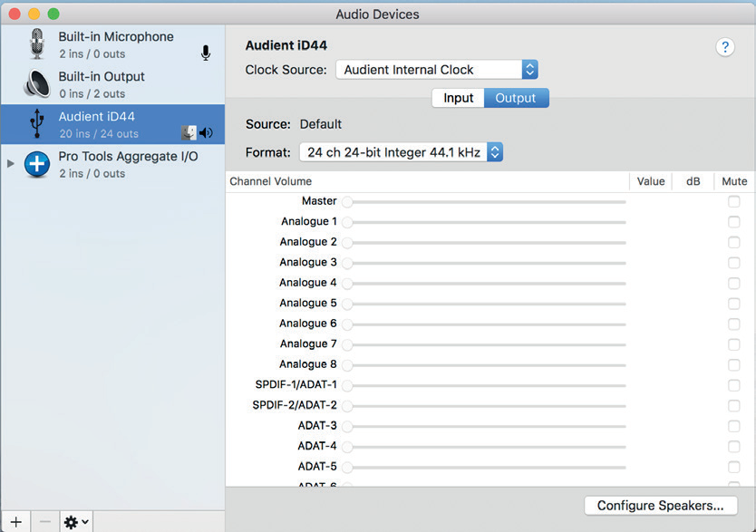Click the minus button to remove device
The image size is (756, 532).
click(x=44, y=522)
